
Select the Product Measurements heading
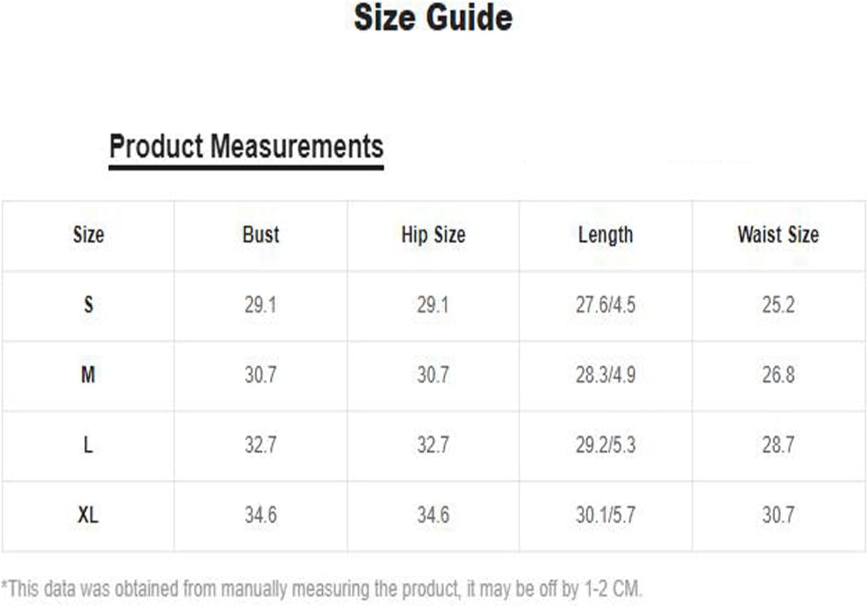pos(246,147)
